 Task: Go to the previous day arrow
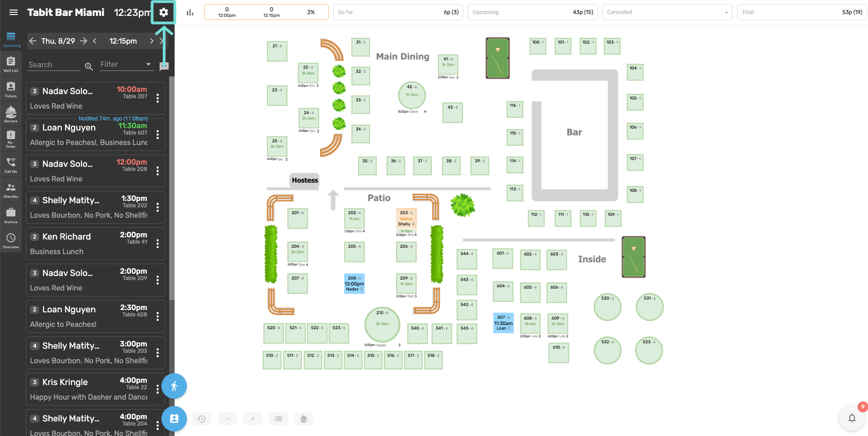(x=33, y=41)
